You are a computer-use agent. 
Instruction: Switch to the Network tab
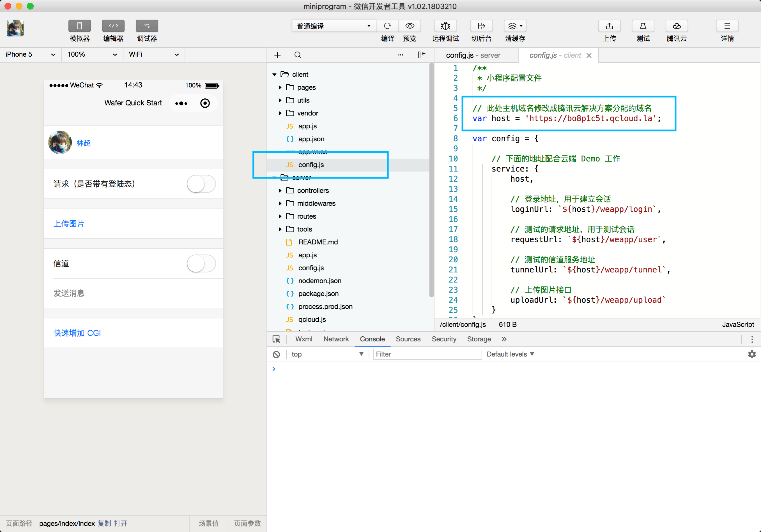tap(336, 339)
